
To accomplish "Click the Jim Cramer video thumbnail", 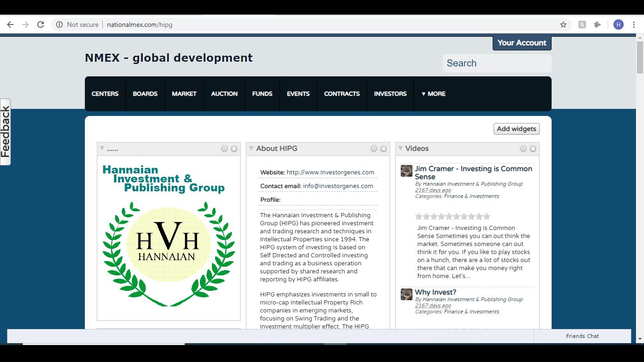I will (x=406, y=171).
